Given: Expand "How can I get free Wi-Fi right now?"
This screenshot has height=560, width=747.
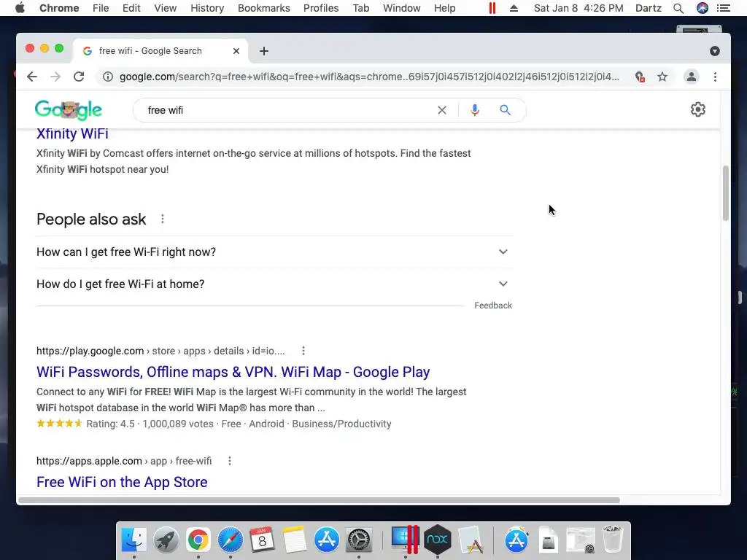Looking at the screenshot, I should click(275, 252).
